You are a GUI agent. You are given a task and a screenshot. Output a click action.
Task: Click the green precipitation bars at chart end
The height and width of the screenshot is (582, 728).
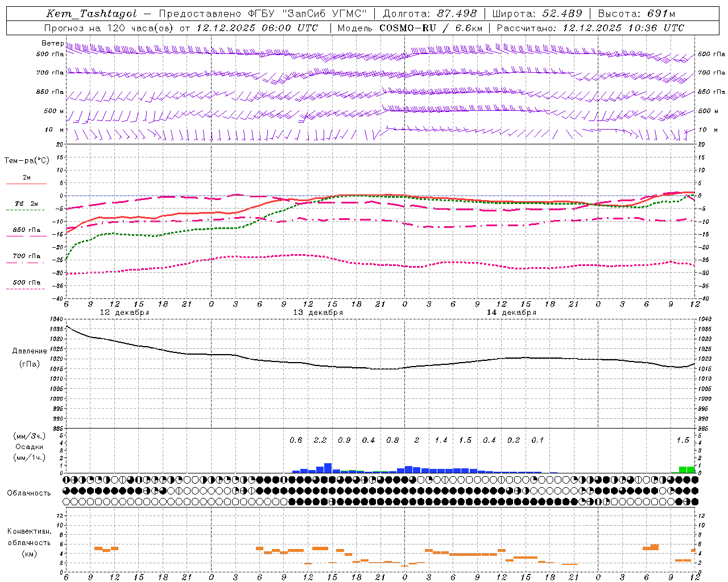click(687, 469)
